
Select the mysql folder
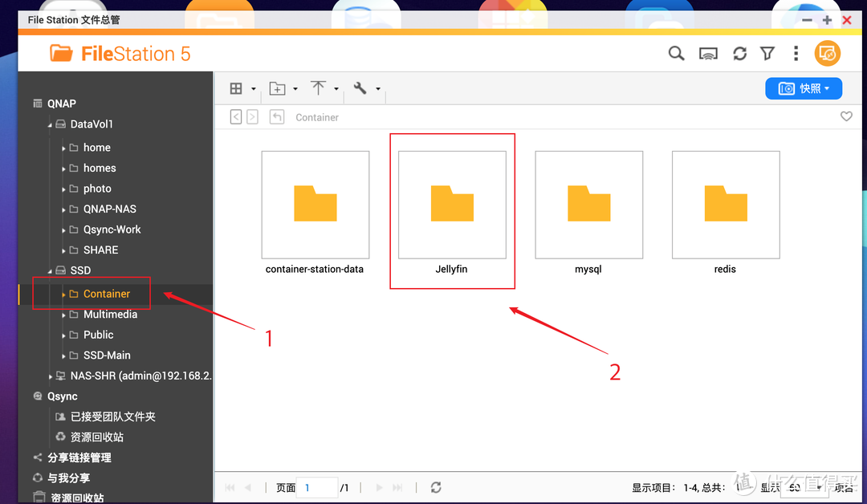(589, 213)
